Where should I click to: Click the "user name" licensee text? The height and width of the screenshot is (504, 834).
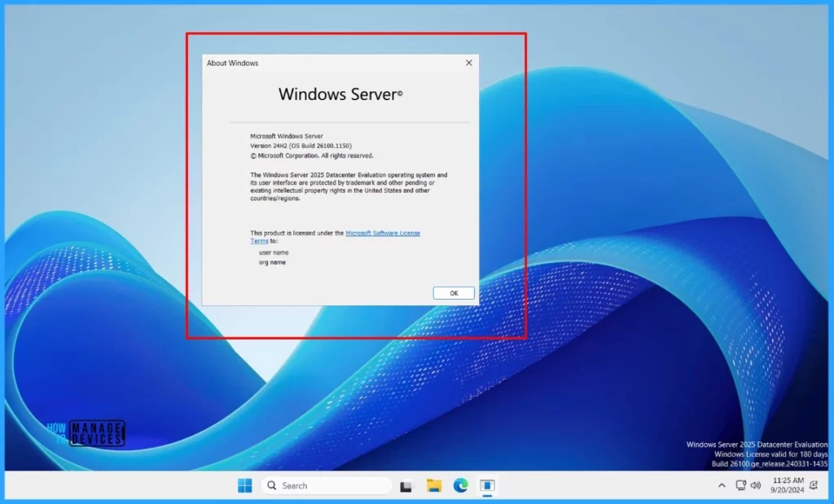point(274,252)
